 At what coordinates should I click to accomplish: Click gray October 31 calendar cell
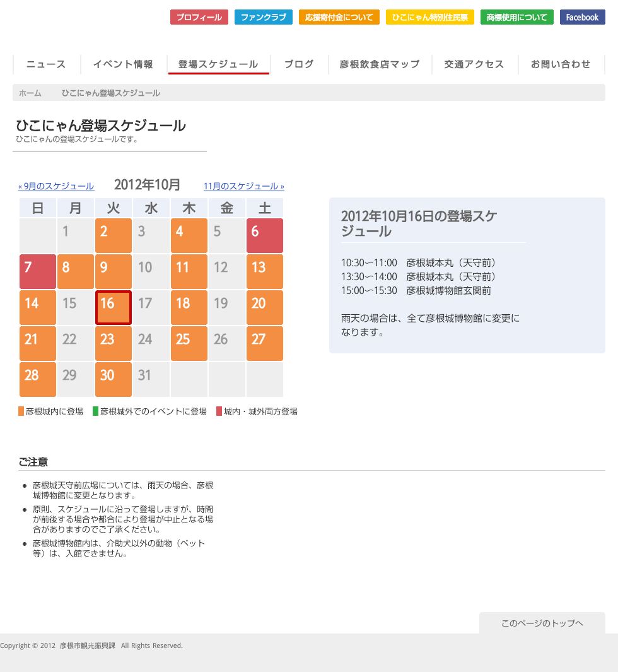tap(151, 379)
